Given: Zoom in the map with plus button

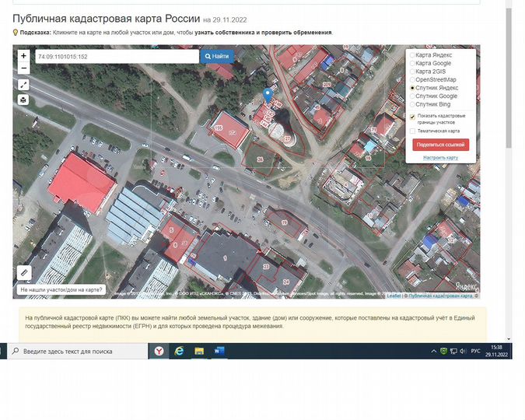Looking at the screenshot, I should point(23,55).
